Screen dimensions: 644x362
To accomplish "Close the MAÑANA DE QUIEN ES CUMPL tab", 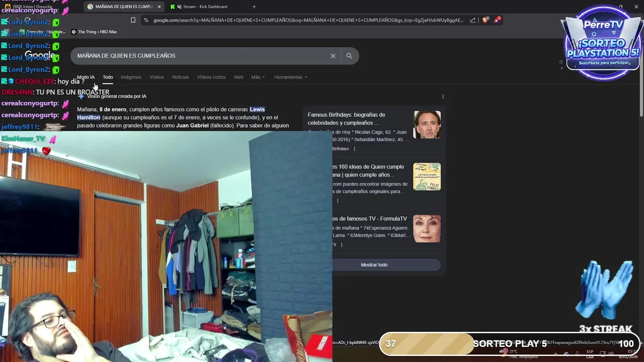I will point(159,7).
